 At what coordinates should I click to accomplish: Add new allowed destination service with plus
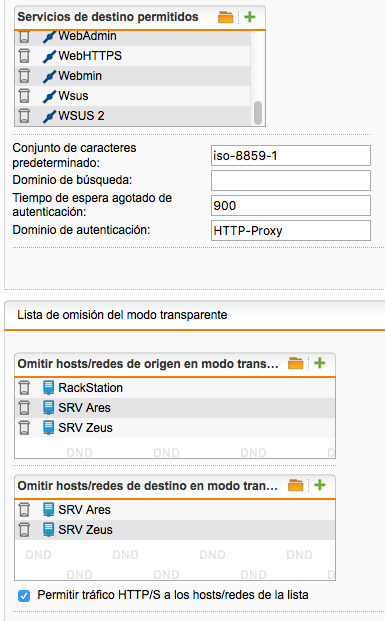[x=250, y=17]
